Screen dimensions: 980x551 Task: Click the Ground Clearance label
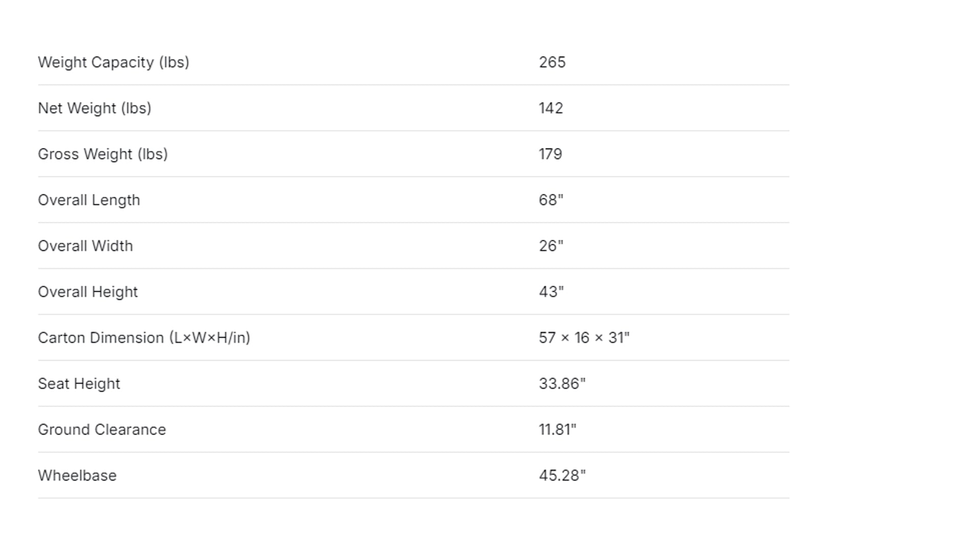(x=102, y=430)
